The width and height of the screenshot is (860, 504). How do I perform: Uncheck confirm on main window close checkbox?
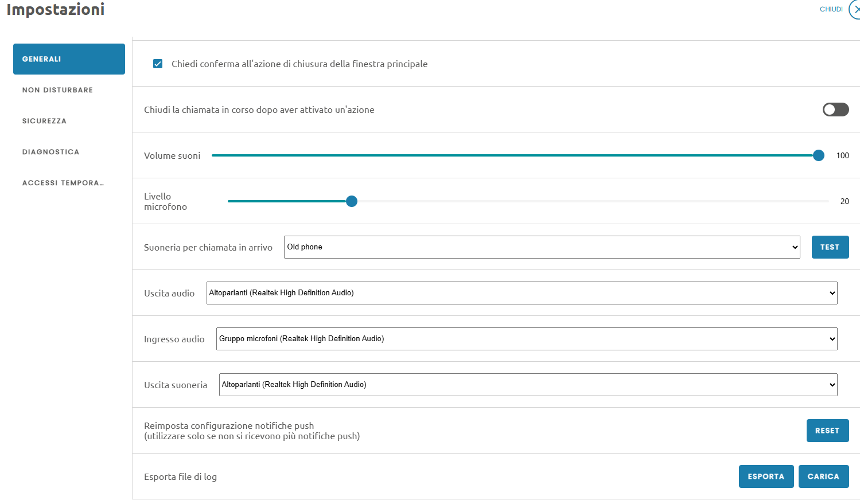[158, 64]
